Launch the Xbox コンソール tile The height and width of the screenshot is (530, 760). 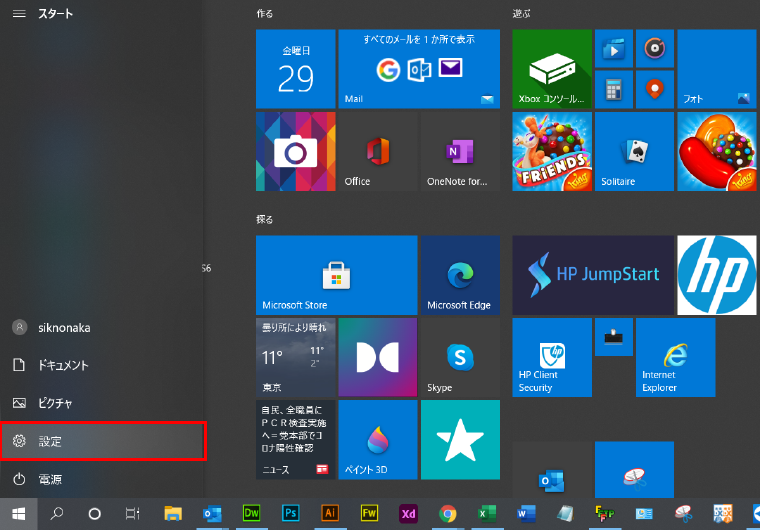[552, 69]
